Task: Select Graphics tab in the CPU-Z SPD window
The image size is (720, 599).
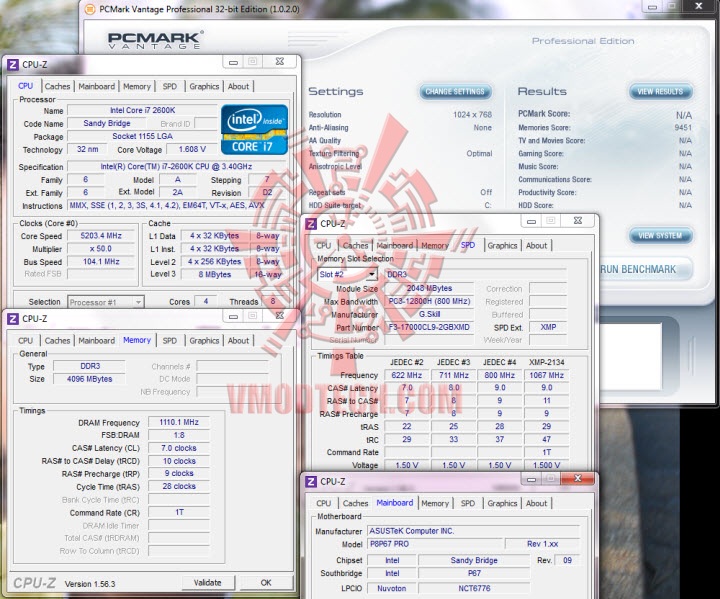Action: [502, 246]
